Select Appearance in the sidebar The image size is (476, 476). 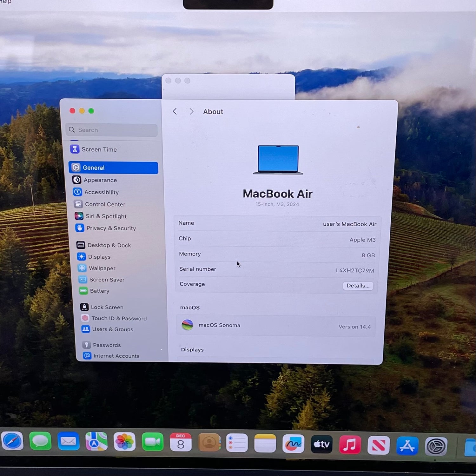coord(100,180)
